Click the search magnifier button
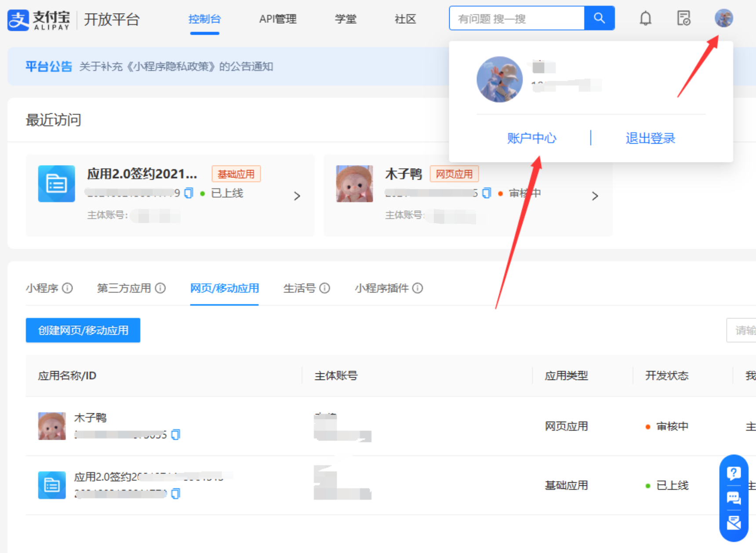Viewport: 756px width, 553px height. (599, 18)
